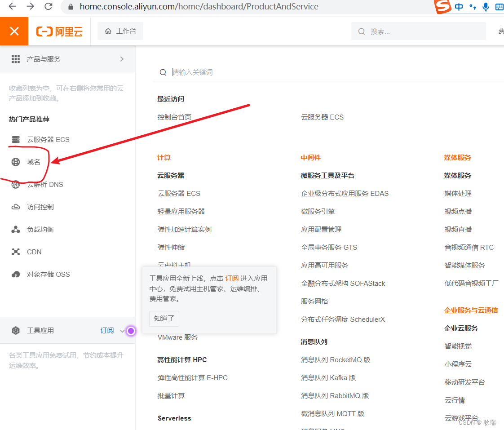
Task: Open 小程序云 link
Action: click(458, 364)
